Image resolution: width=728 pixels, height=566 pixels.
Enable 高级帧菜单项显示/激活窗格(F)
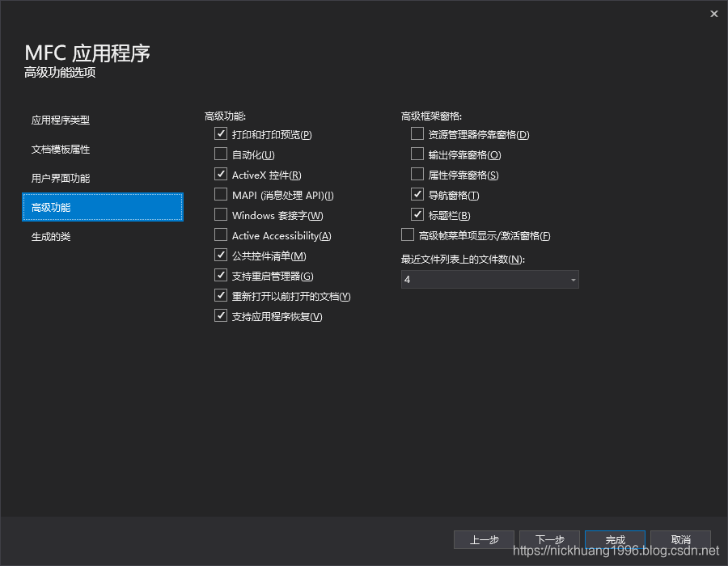point(407,234)
